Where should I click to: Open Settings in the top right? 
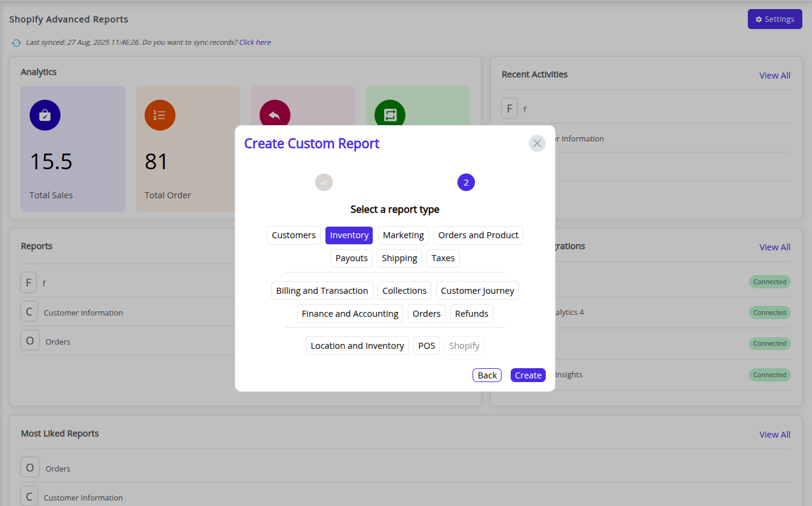pos(774,19)
